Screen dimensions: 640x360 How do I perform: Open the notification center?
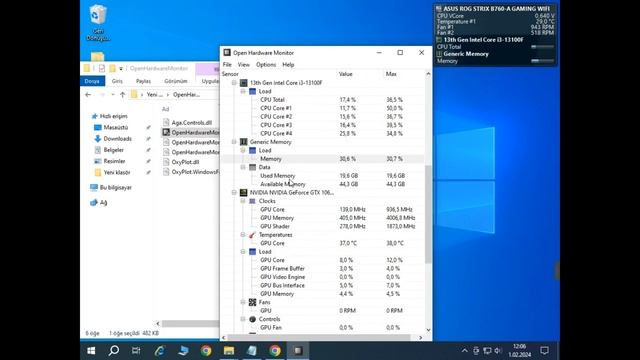pos(544,351)
